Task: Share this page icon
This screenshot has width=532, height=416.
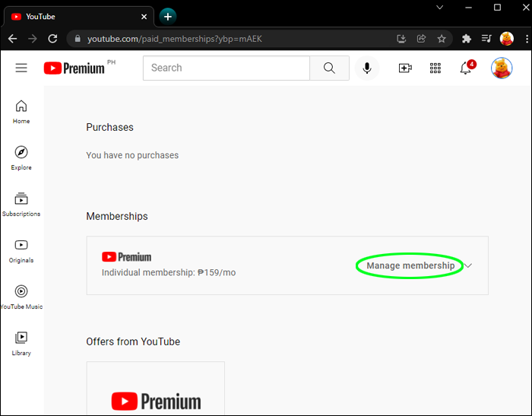Action: pos(421,39)
